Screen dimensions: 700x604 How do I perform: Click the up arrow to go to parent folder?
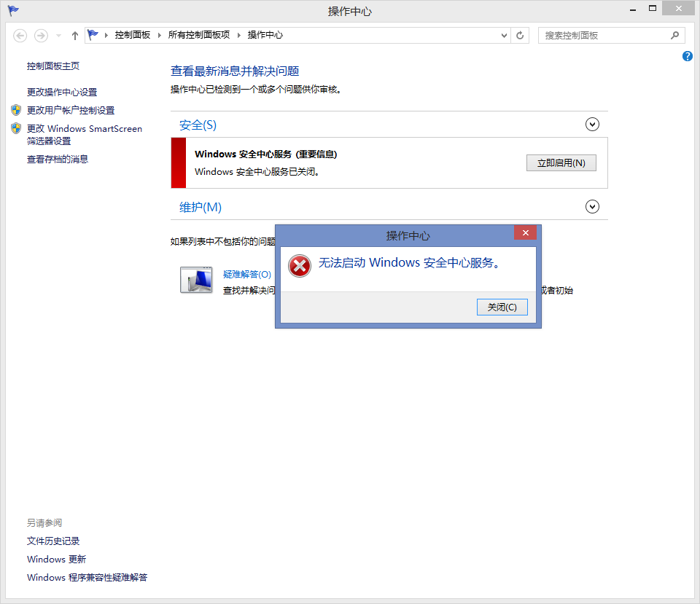click(x=75, y=34)
